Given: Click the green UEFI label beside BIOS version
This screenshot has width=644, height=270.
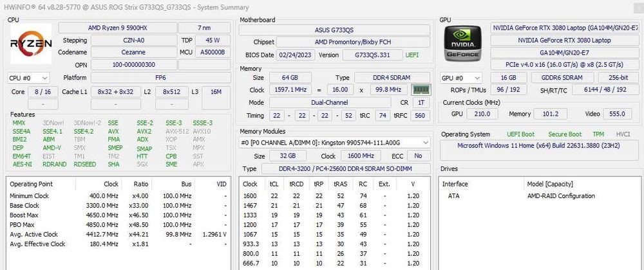Looking at the screenshot, I should (412, 55).
